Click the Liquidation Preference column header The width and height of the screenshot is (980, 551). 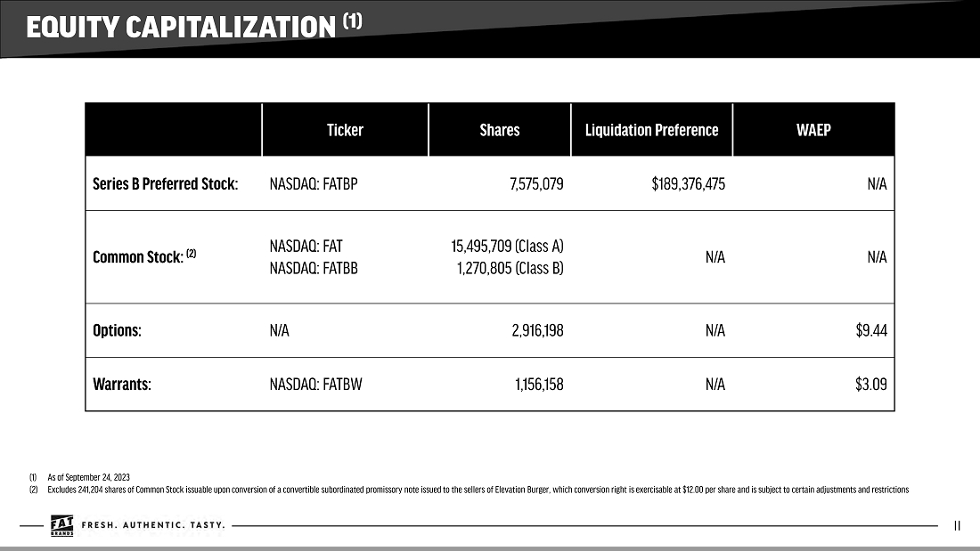point(651,130)
